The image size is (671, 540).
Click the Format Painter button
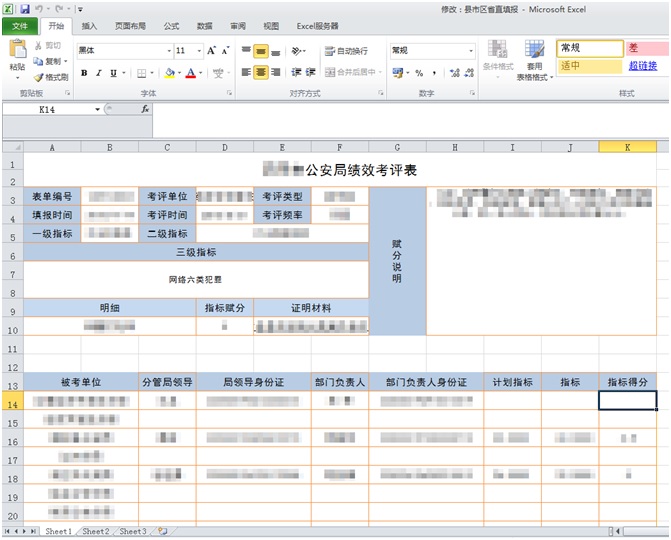pos(51,77)
